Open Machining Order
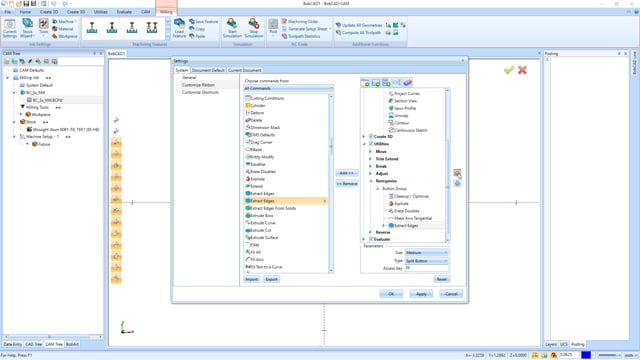Viewport: 640px width, 360px height. (300, 21)
